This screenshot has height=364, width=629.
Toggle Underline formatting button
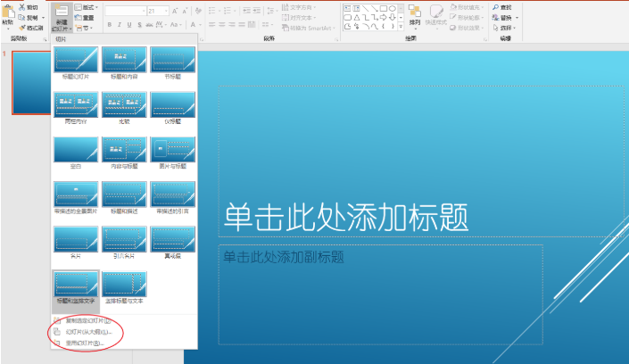click(x=130, y=26)
